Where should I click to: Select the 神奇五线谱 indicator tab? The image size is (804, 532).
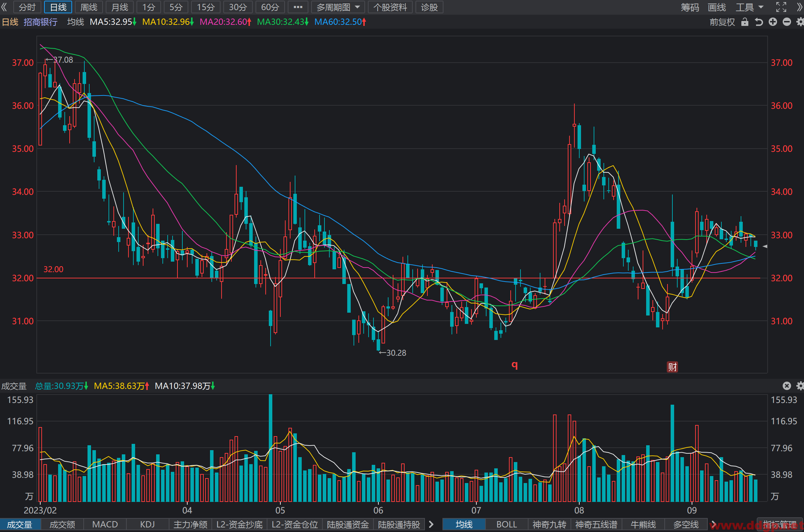tap(596, 525)
